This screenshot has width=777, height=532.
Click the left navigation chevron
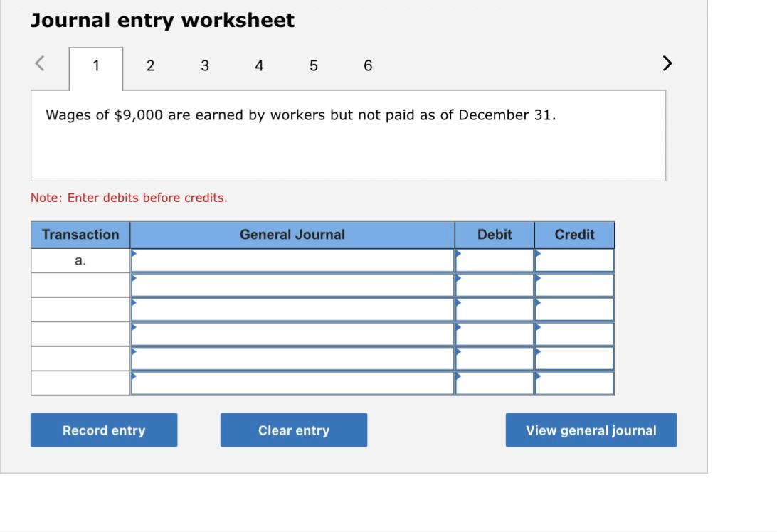point(39,63)
